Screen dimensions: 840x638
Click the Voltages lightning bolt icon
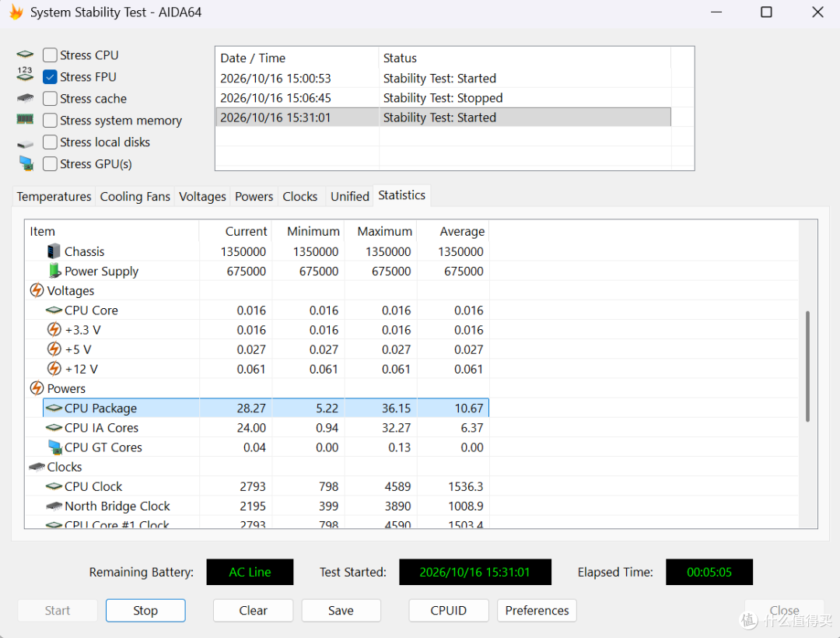click(37, 290)
